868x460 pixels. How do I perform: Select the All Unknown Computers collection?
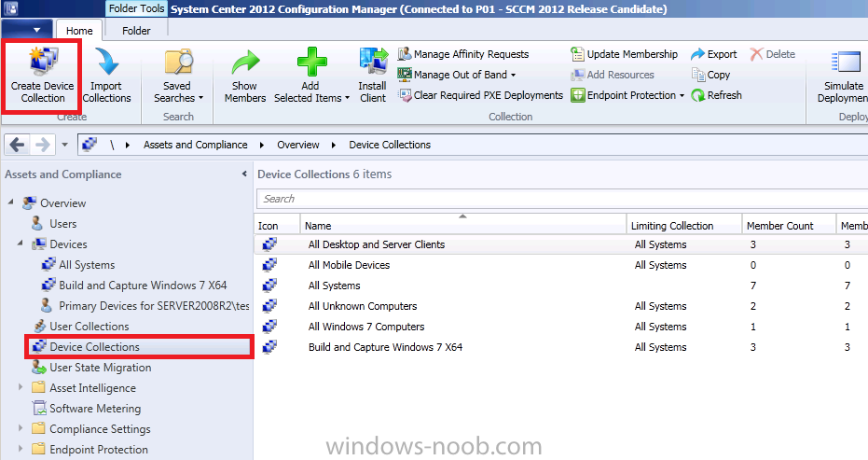[x=561, y=306]
